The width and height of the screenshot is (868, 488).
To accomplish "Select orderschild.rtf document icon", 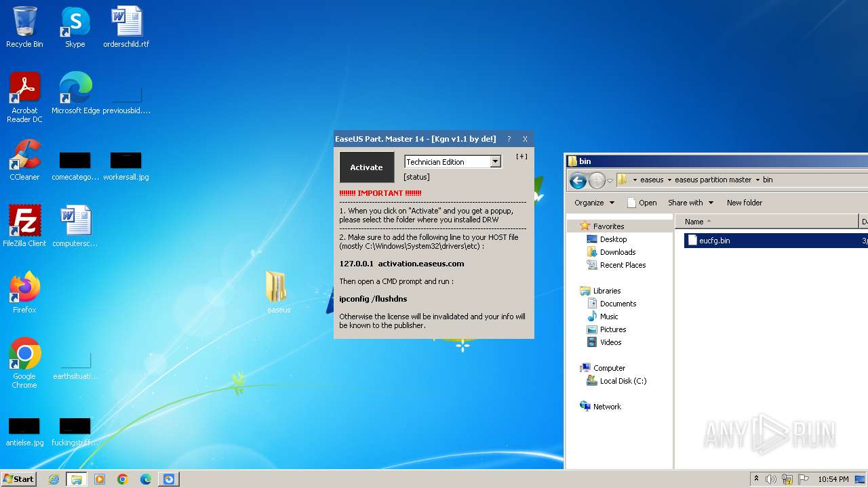I will [126, 27].
